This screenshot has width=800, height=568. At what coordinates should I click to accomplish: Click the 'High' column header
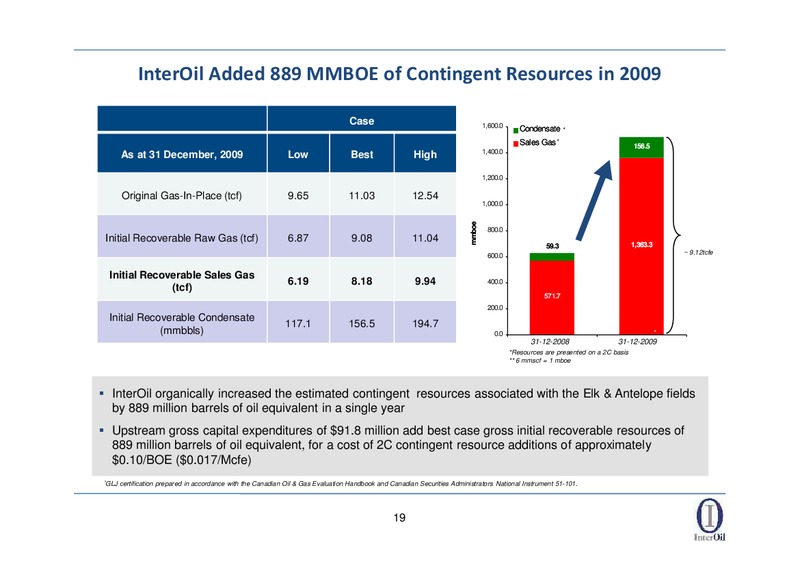pyautogui.click(x=425, y=154)
